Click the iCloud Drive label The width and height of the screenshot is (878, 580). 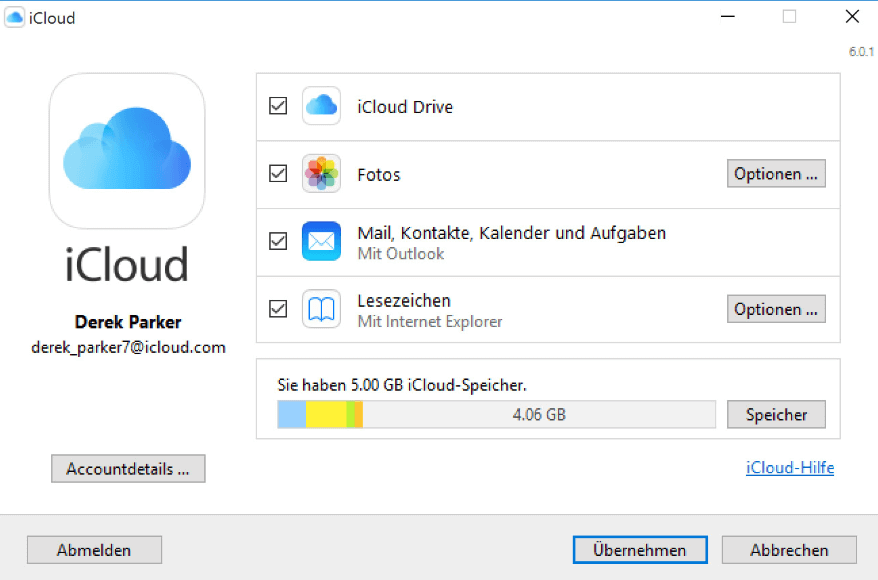[x=405, y=106]
